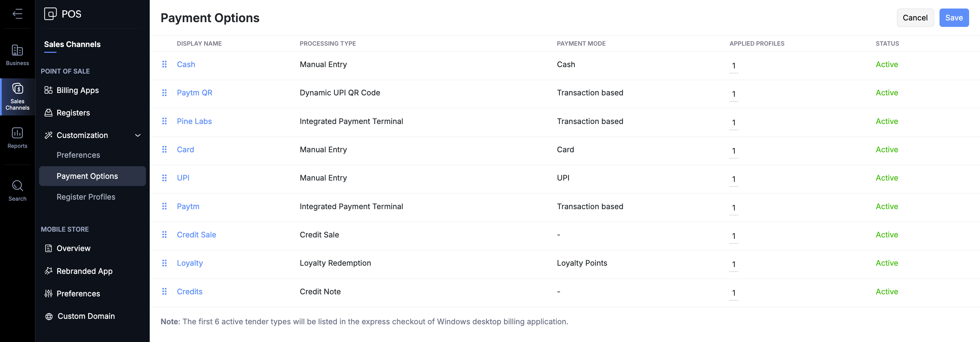980x342 pixels.
Task: Open the Paytm QR payment option
Action: (x=194, y=93)
